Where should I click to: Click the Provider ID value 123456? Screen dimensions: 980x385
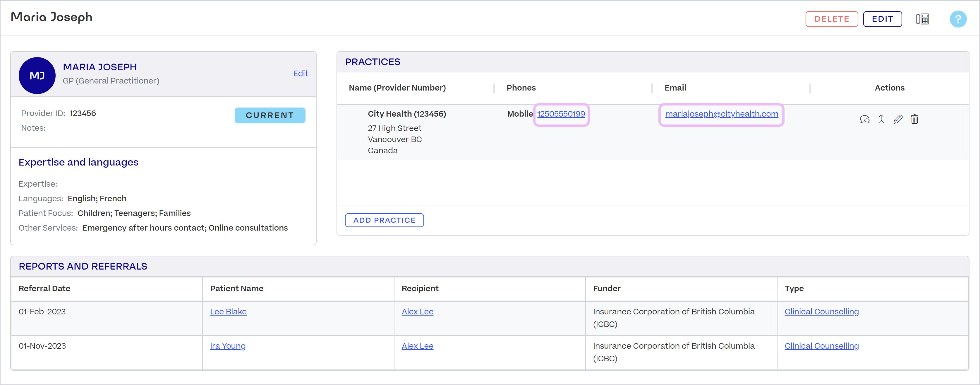83,113
